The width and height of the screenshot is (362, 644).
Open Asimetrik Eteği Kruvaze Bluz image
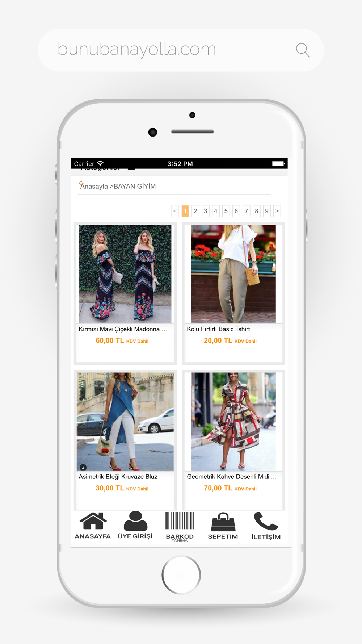pos(125,422)
